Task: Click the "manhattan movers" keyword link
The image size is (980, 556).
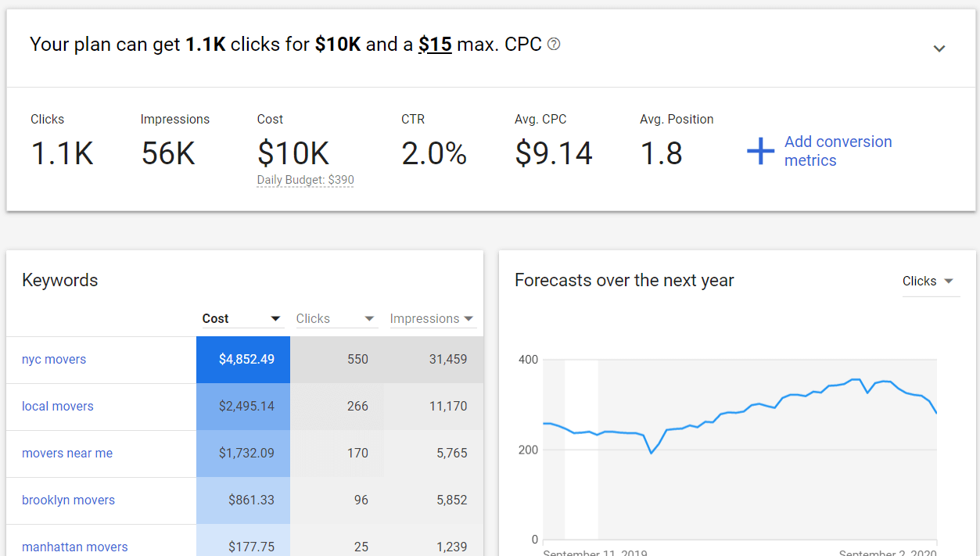Action: [74, 547]
